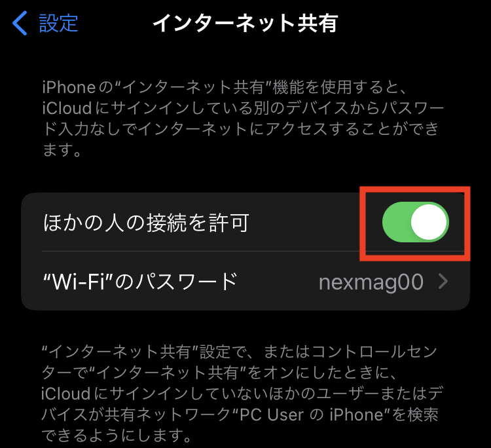Select the nexmag00 password value
Image resolution: width=491 pixels, height=448 pixels.
coord(371,282)
